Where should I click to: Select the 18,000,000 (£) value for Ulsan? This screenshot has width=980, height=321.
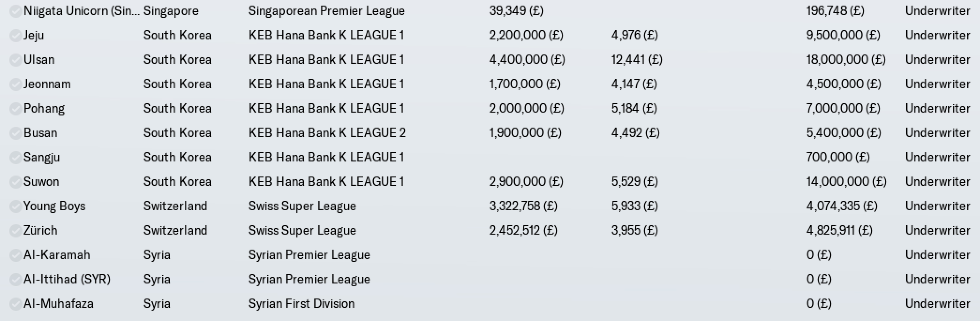[x=846, y=60]
